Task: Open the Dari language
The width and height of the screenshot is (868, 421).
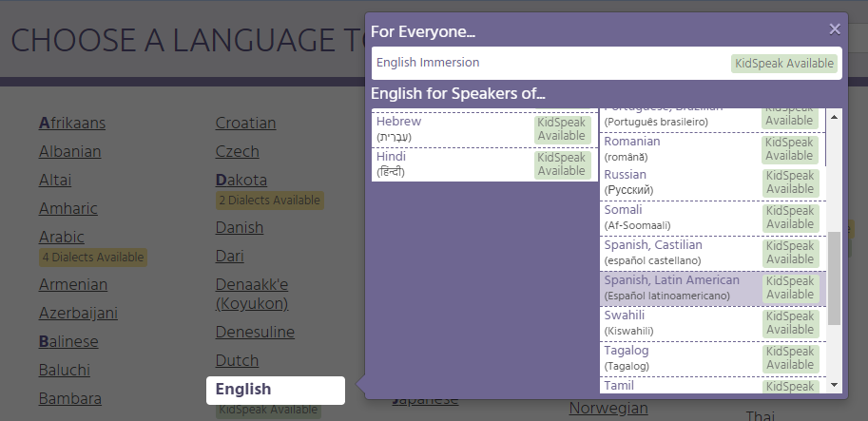Action: (230, 257)
